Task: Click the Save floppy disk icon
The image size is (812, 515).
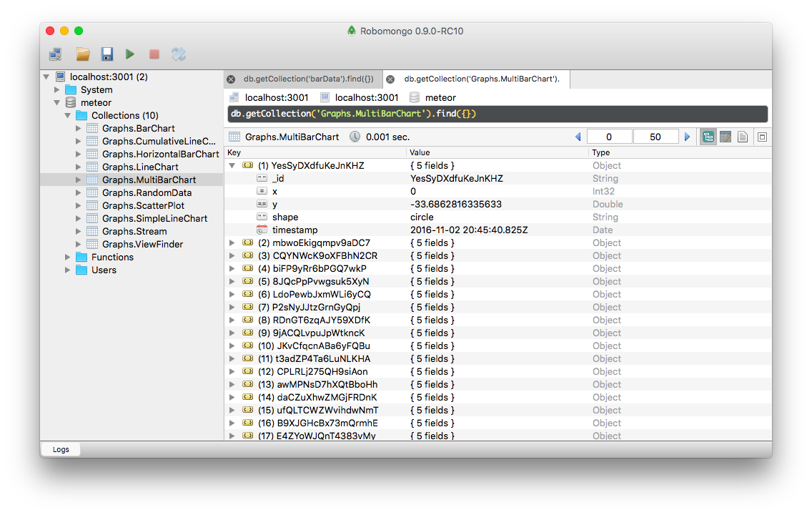Action: 107,54
